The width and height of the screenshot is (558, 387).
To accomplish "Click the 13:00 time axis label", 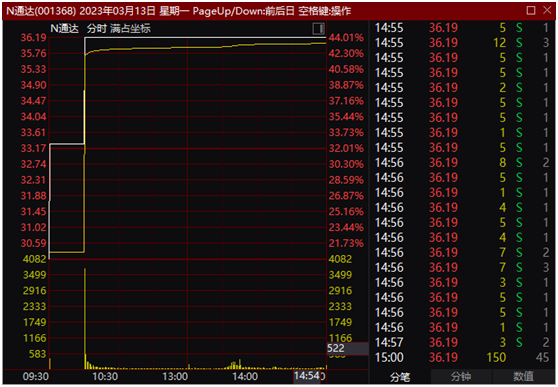I will pyautogui.click(x=175, y=376).
